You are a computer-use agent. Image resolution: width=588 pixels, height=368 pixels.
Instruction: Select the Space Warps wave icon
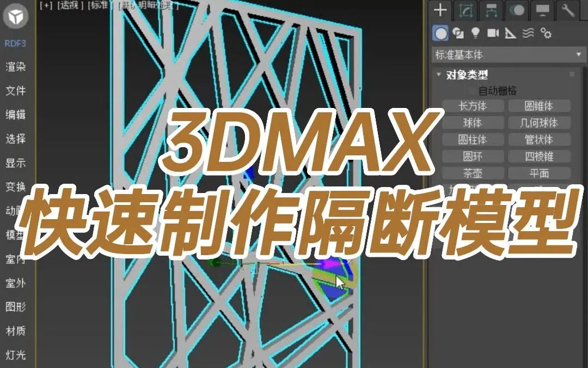click(528, 33)
